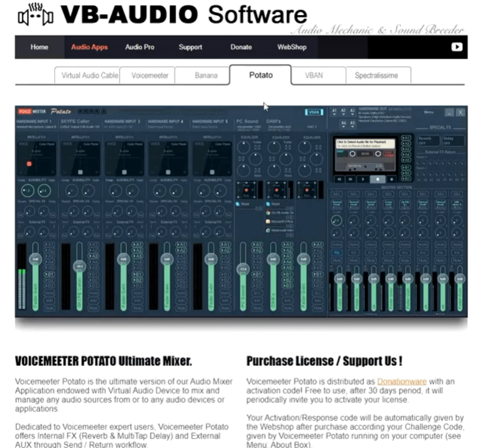Screen dimensions: 483x448
Task: Open the A3 hardware out dropdown
Action: coord(352,112)
